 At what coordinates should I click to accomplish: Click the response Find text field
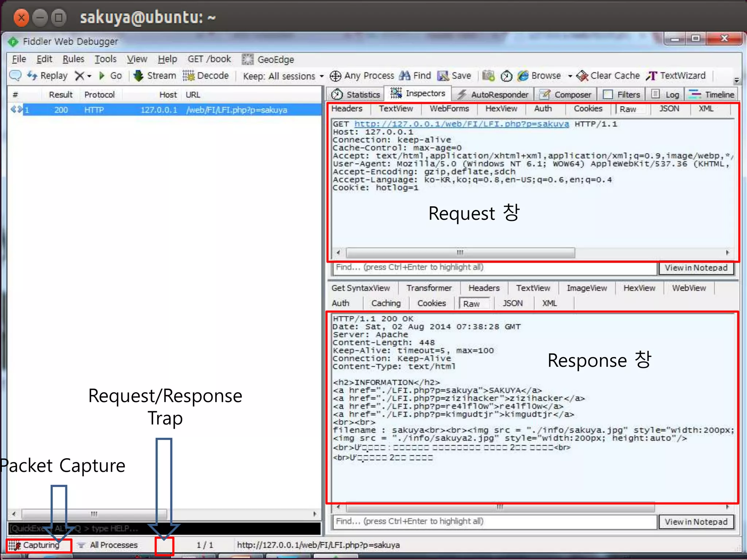pyautogui.click(x=495, y=522)
